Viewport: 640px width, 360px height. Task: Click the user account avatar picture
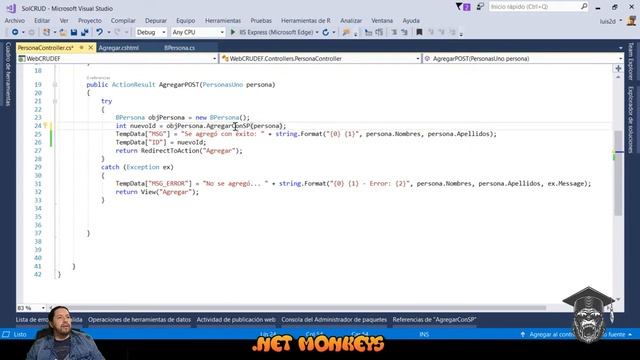click(x=631, y=20)
